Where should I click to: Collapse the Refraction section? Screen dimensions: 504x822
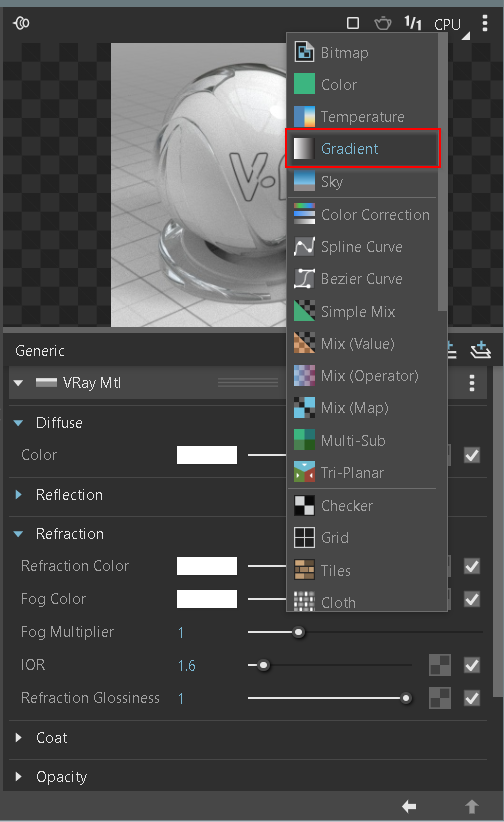(x=18, y=534)
